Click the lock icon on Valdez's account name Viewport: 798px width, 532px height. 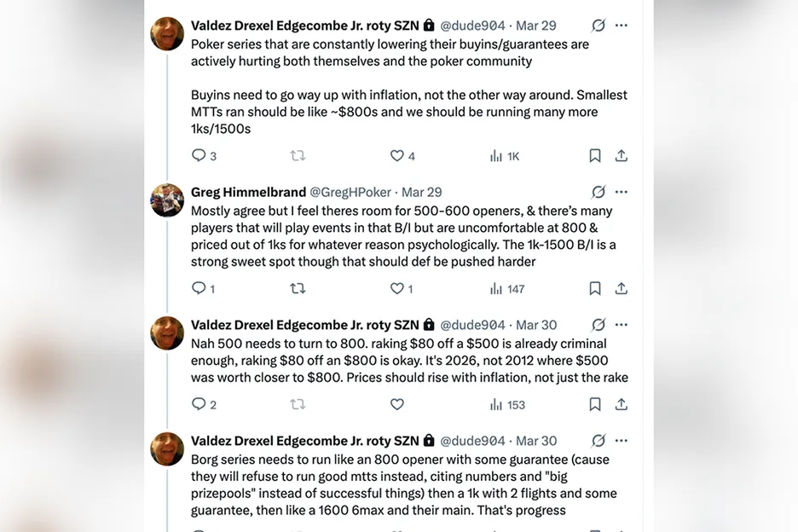428,25
